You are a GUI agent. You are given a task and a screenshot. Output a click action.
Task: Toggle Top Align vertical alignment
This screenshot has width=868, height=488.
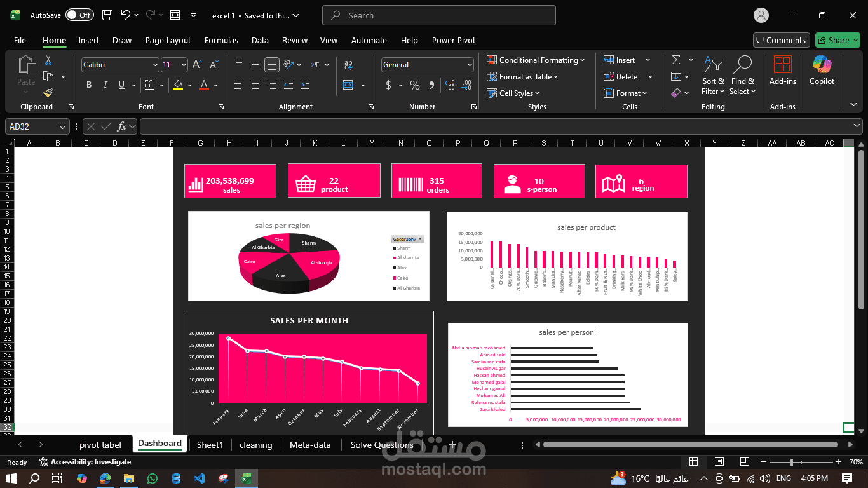pyautogui.click(x=239, y=65)
